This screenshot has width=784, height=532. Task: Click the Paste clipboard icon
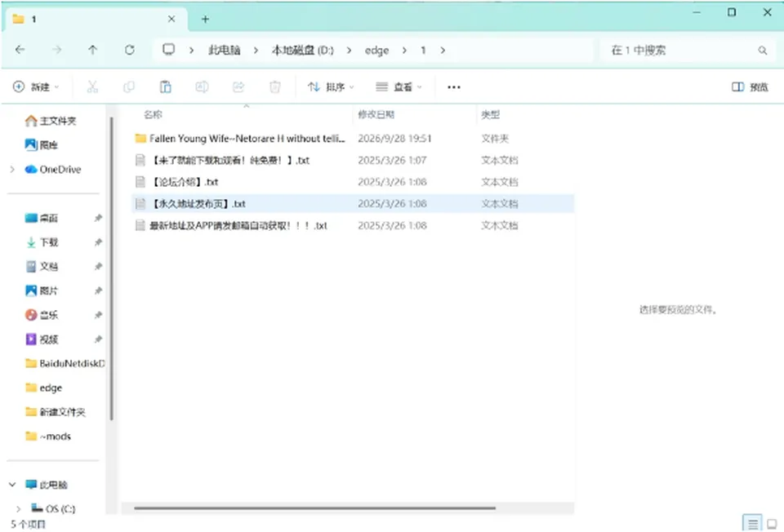[165, 87]
